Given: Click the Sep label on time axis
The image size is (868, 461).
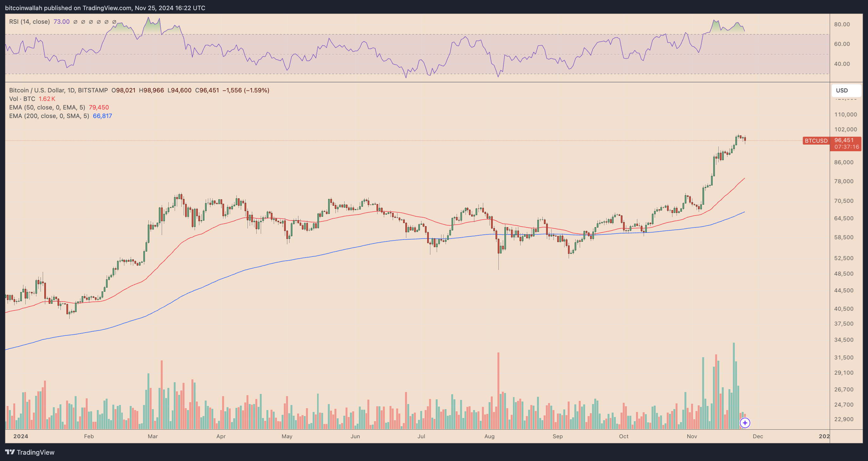Looking at the screenshot, I should [x=558, y=436].
